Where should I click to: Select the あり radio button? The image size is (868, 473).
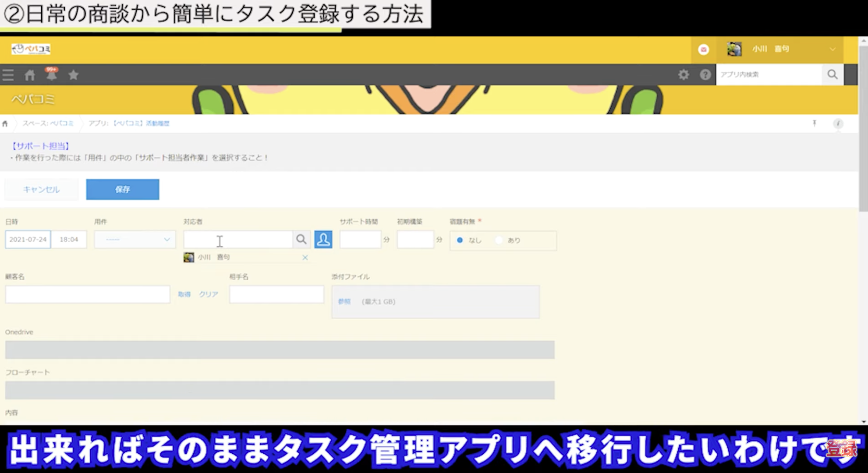[499, 240]
